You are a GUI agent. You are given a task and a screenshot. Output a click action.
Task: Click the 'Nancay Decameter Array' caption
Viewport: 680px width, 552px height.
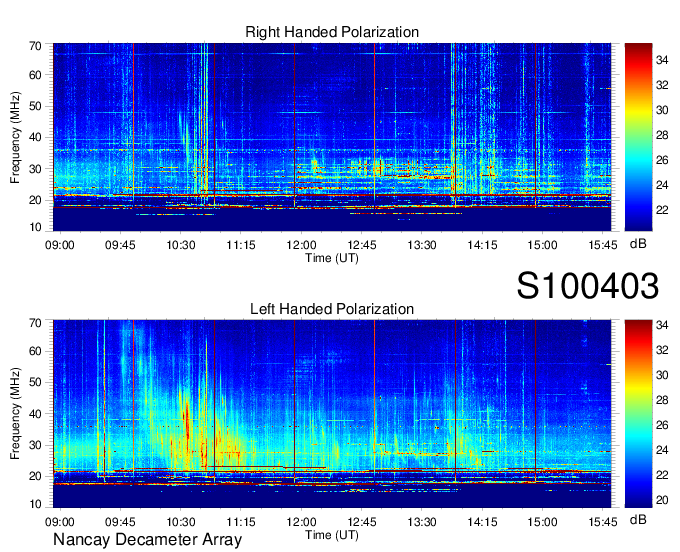point(147,539)
